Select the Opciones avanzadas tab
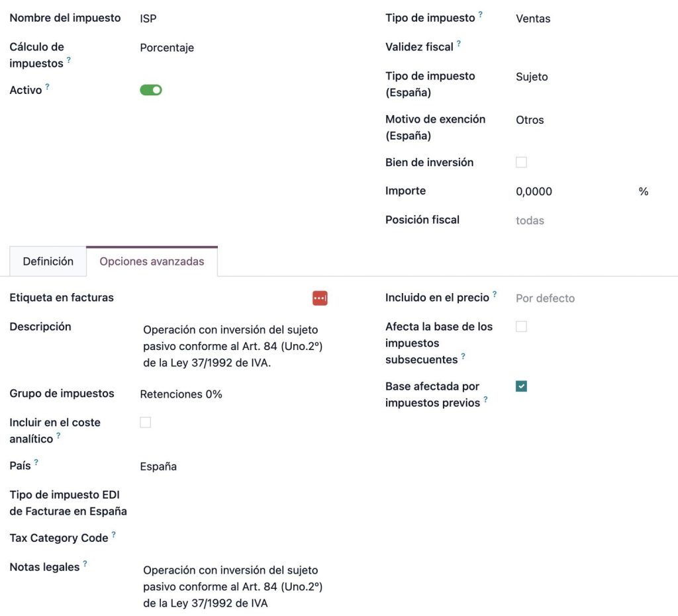678x616 pixels. tap(152, 261)
